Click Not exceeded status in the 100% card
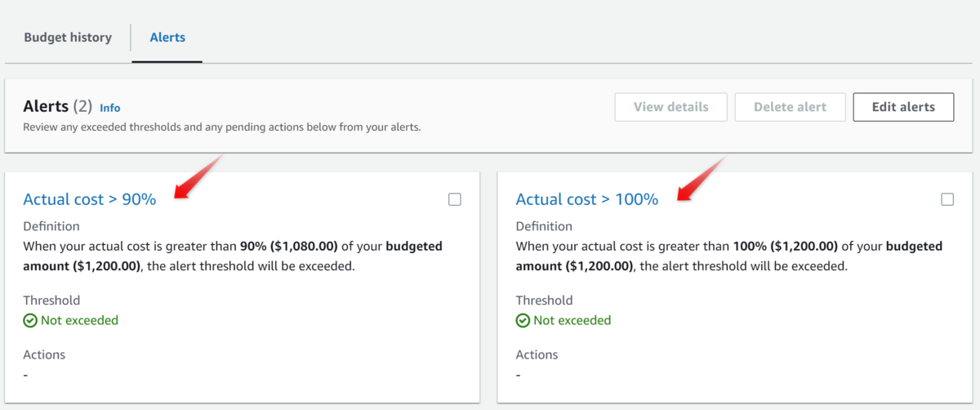This screenshot has width=980, height=410. point(572,320)
